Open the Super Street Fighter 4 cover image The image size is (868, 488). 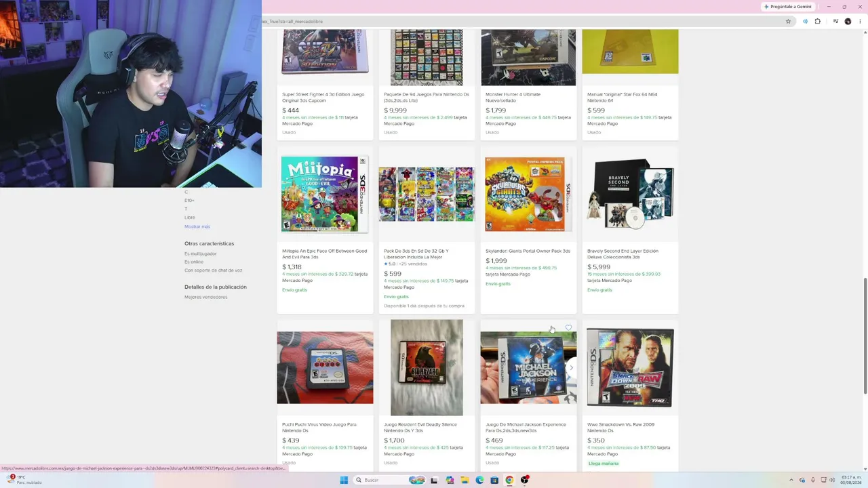(325, 52)
